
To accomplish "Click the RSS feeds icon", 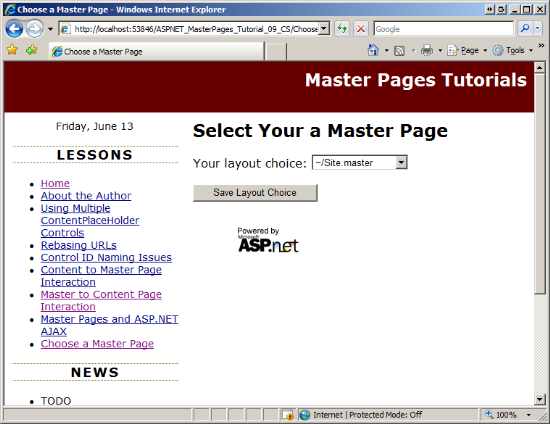I will [x=400, y=51].
